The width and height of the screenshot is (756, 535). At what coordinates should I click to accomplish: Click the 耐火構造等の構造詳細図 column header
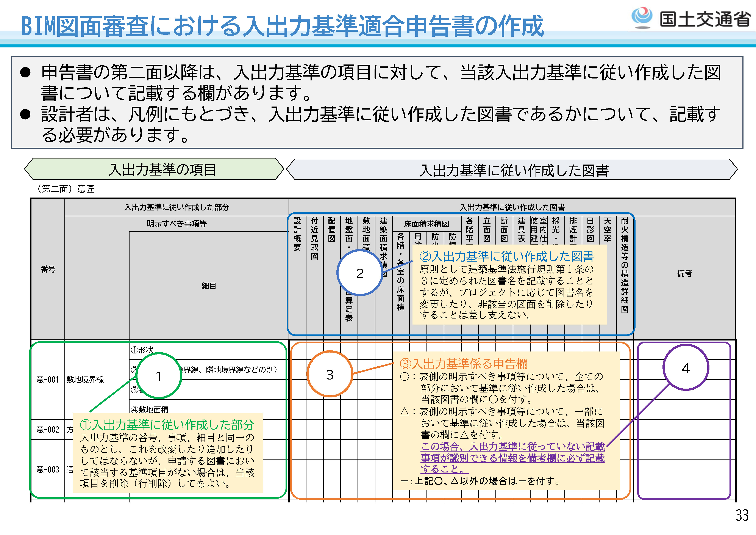click(x=625, y=265)
